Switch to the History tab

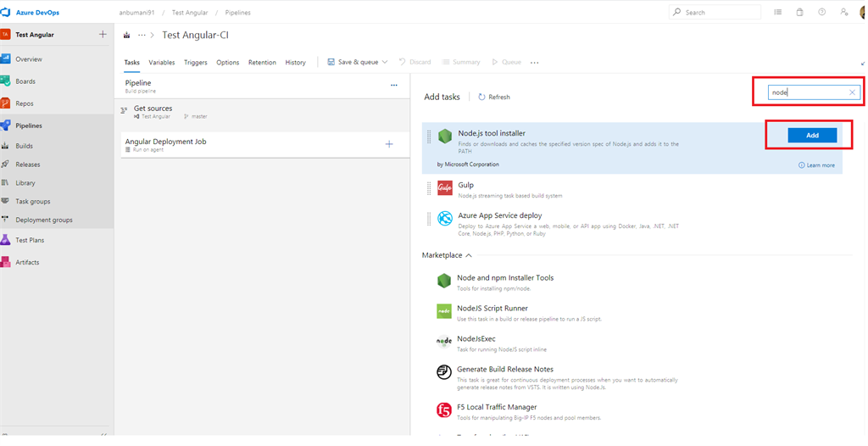(295, 63)
